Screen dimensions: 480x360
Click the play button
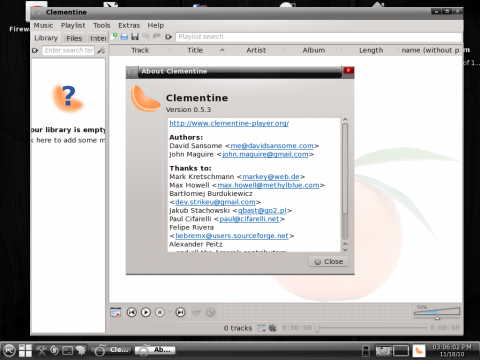coord(146,312)
